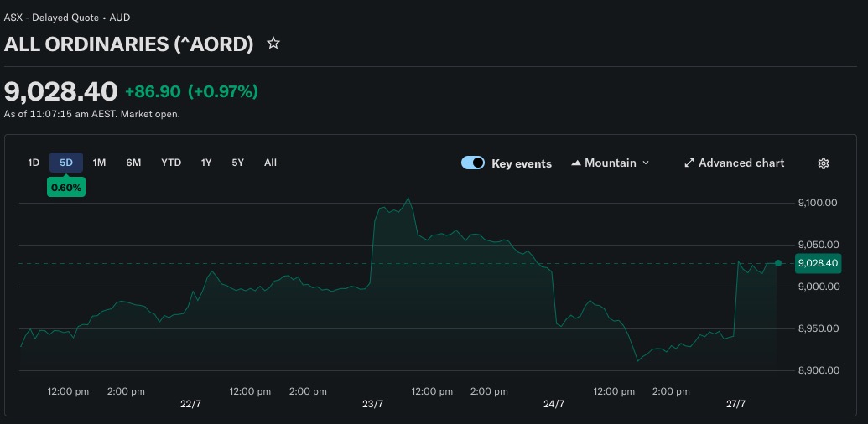Choose the YTD range
Screen dimensions: 868x424
171,163
